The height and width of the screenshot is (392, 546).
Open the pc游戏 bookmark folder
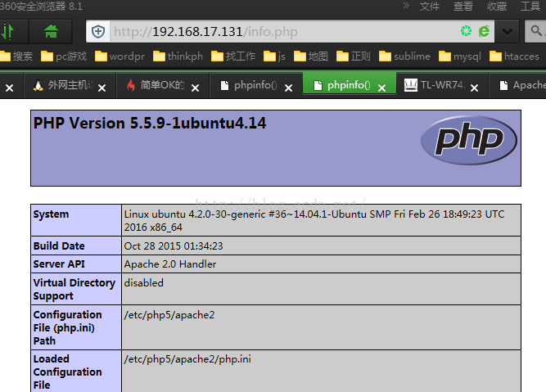tap(64, 56)
